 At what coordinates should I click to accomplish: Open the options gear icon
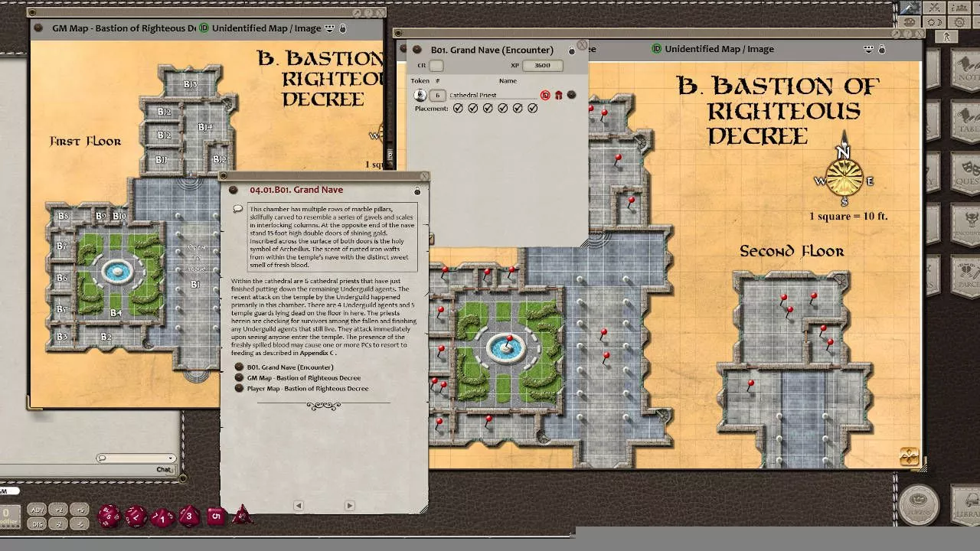click(x=959, y=22)
